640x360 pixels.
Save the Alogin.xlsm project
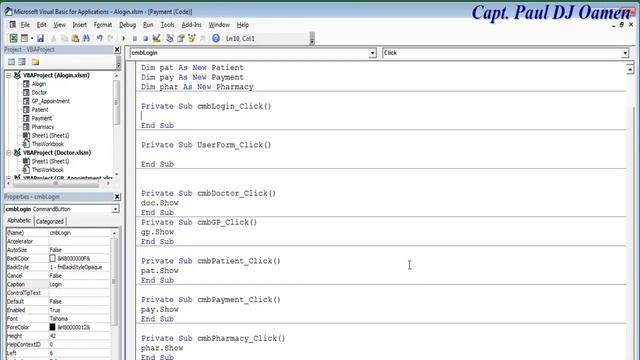pyautogui.click(x=40, y=38)
